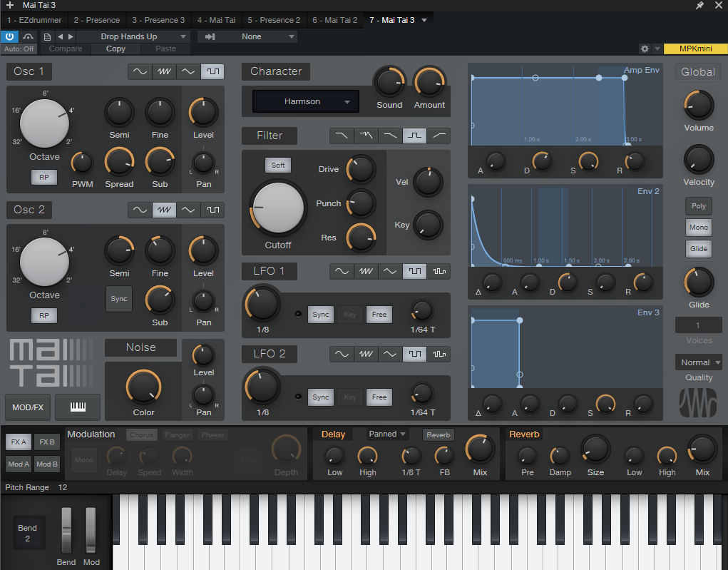Open the preset file page icon
The image size is (728, 570).
tap(47, 36)
